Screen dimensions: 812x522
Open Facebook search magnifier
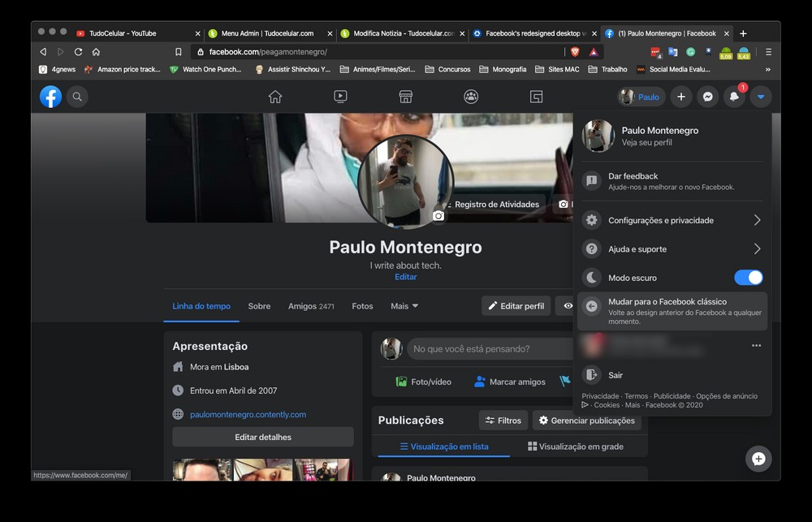pos(77,97)
